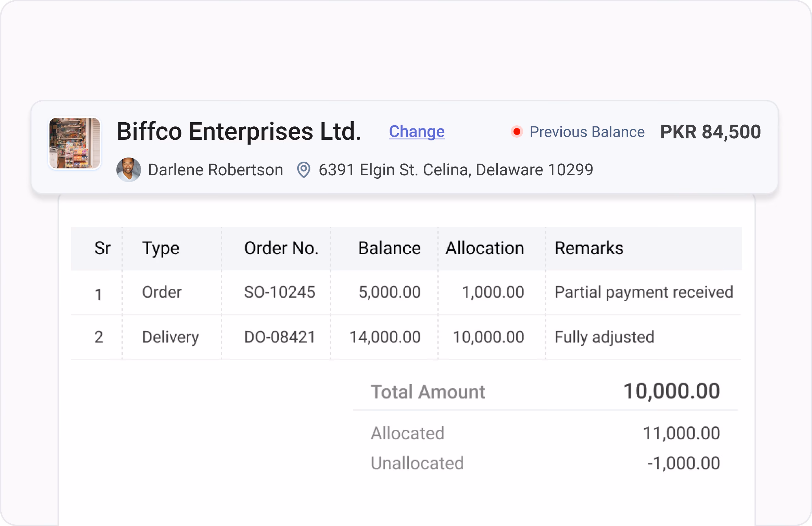This screenshot has width=812, height=526.
Task: Click the Partial payment received remark
Action: (x=644, y=293)
